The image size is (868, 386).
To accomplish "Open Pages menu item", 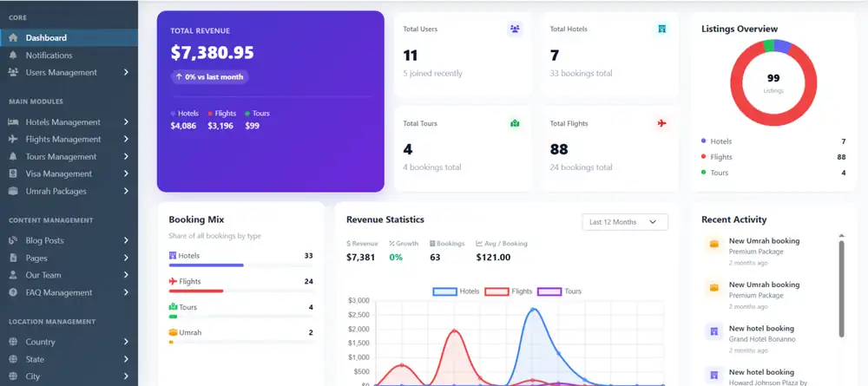I will point(69,258).
